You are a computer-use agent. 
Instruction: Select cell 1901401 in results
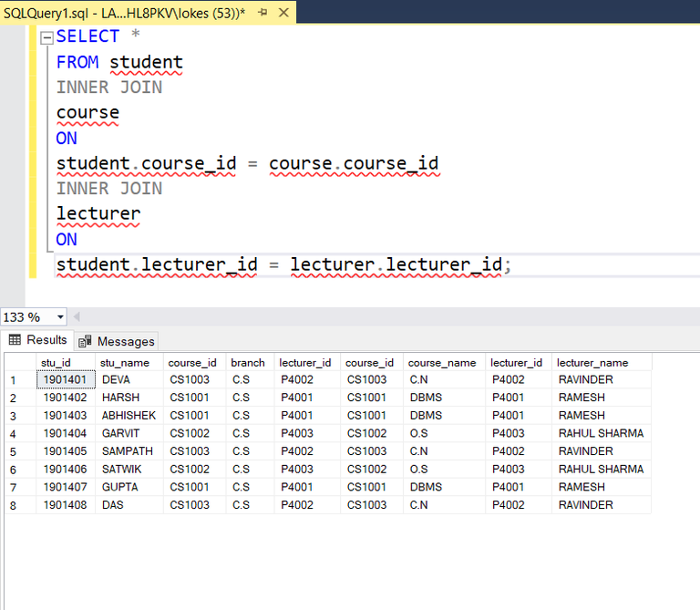coord(66,379)
